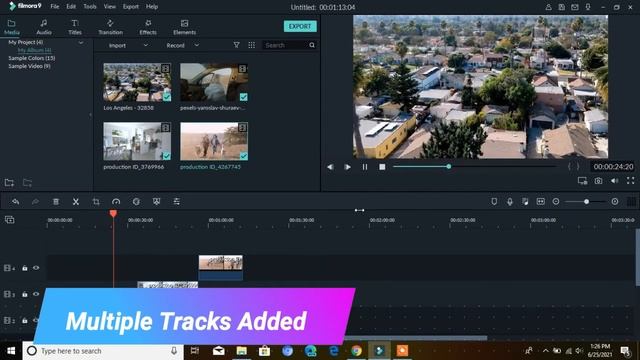This screenshot has height=360, width=640.
Task: Click the Green Screen icon
Action: point(156,202)
